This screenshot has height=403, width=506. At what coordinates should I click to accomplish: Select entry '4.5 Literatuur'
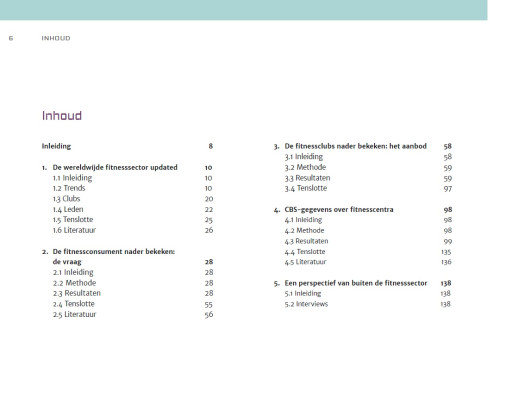coord(305,262)
